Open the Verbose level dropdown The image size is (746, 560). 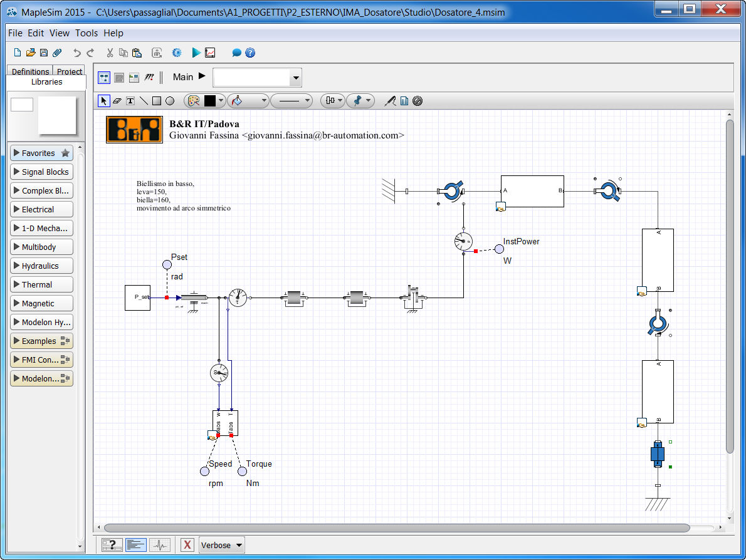pyautogui.click(x=221, y=545)
